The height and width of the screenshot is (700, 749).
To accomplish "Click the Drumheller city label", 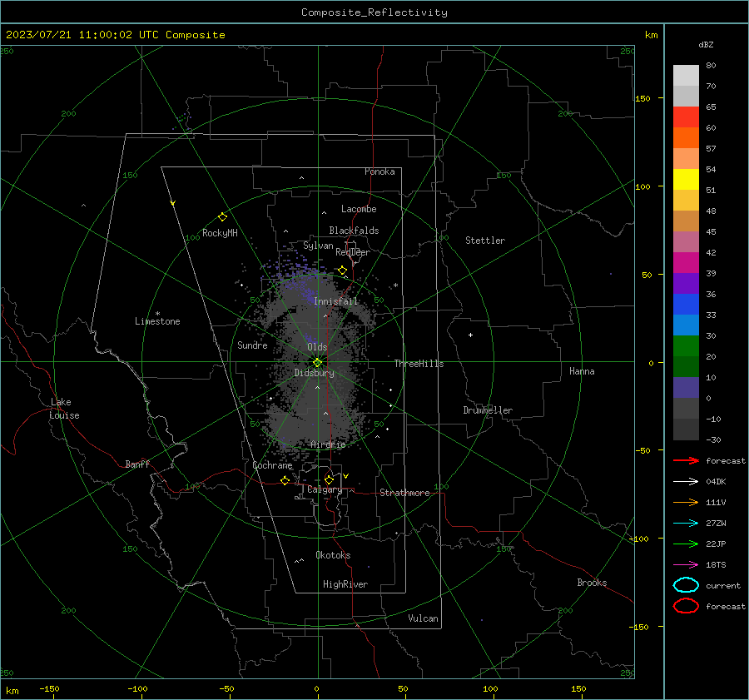I will pyautogui.click(x=488, y=410).
